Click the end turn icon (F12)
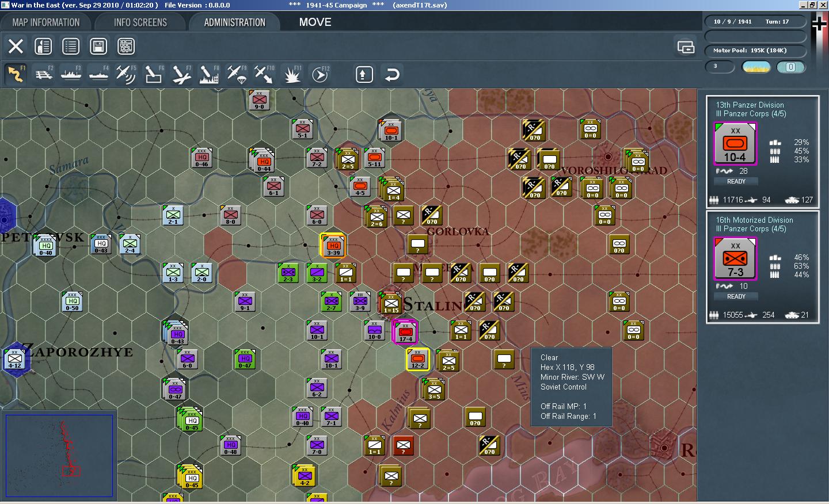The height and width of the screenshot is (504, 829). point(320,74)
